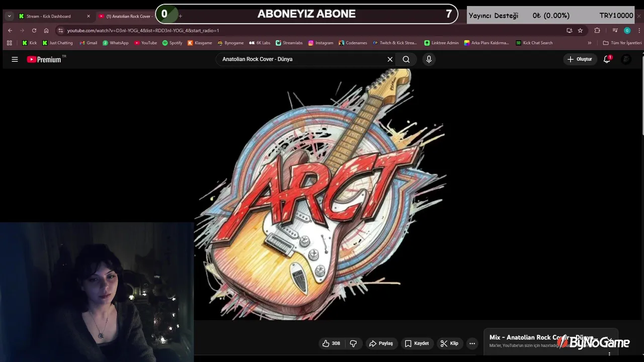The image size is (644, 362).
Task: Select the Anatolian Rock Cover tab
Action: [126, 16]
